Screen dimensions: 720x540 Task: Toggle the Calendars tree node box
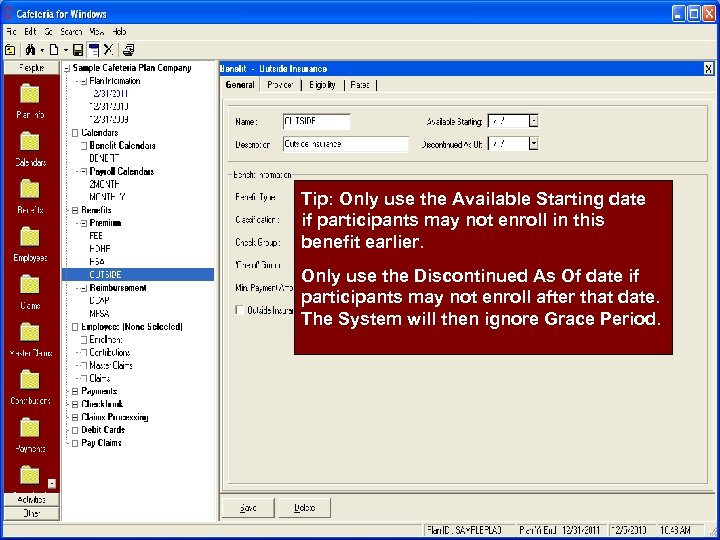click(x=75, y=133)
